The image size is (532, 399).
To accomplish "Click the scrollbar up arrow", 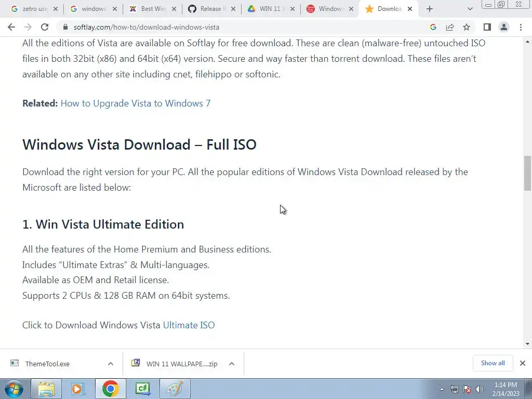I will tap(527, 42).
